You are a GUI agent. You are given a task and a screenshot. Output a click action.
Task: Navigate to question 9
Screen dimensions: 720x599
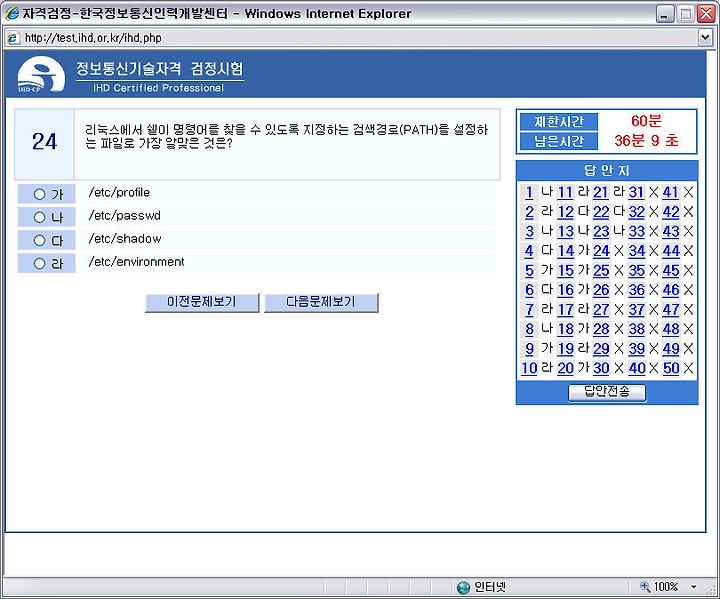[529, 349]
